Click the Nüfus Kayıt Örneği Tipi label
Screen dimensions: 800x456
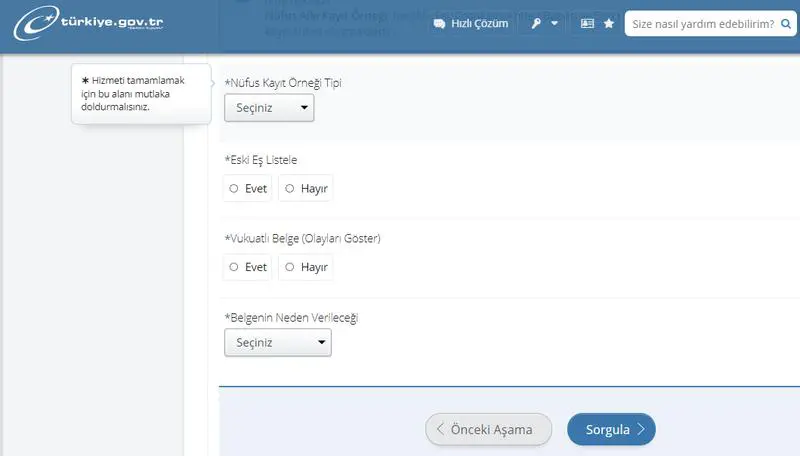(283, 83)
